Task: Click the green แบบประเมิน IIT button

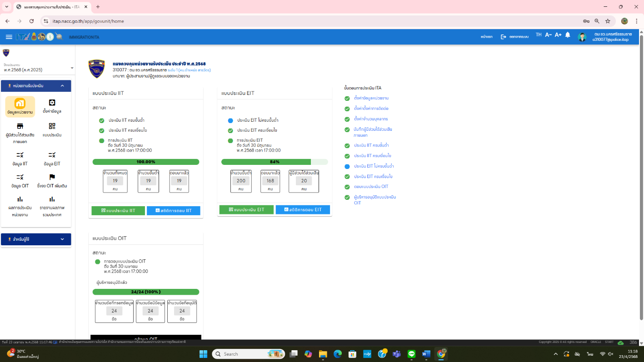Action: (118, 211)
